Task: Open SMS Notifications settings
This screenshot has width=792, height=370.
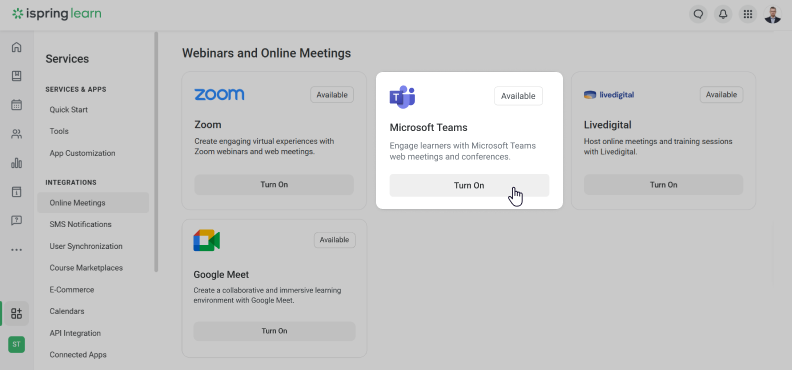Action: click(x=80, y=224)
